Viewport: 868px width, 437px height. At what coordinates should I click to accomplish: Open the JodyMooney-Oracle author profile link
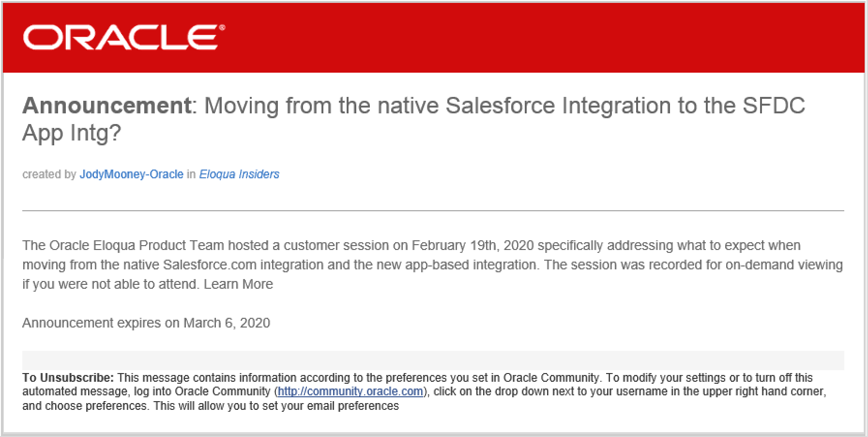click(131, 174)
